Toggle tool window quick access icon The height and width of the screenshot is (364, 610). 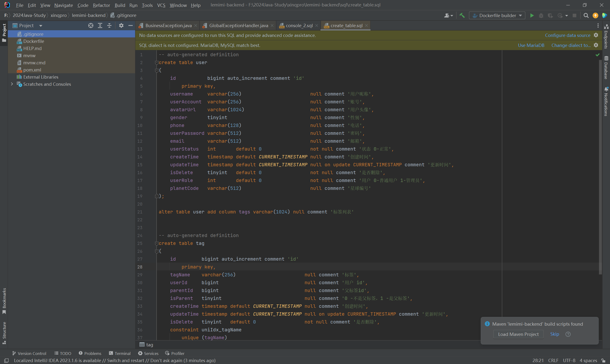click(7, 360)
